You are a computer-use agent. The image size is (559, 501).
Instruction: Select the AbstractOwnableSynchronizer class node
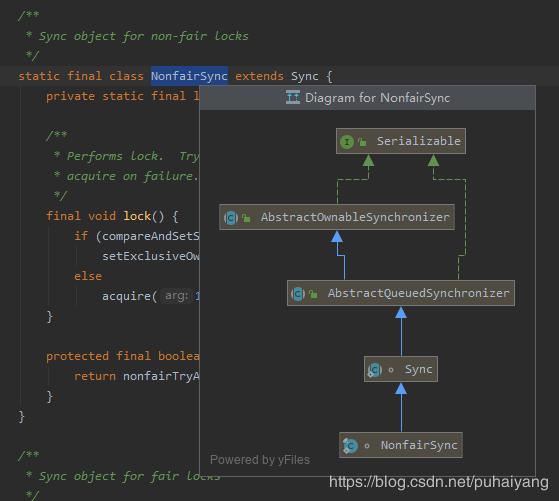click(337, 217)
